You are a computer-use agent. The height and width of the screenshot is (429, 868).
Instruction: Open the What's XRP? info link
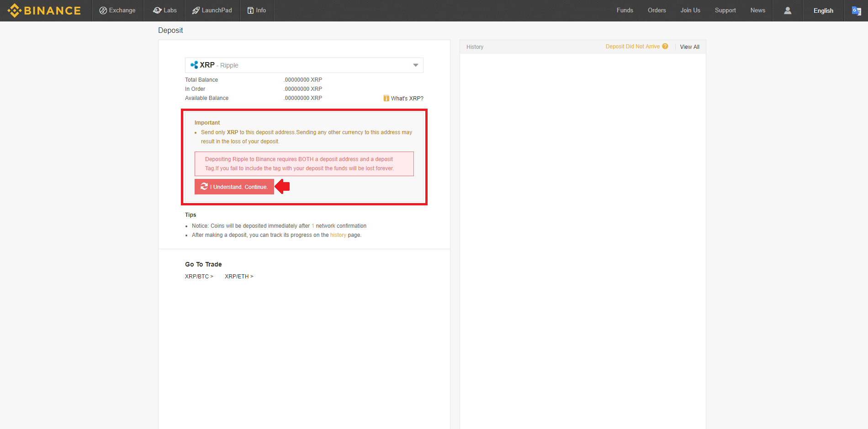407,99
